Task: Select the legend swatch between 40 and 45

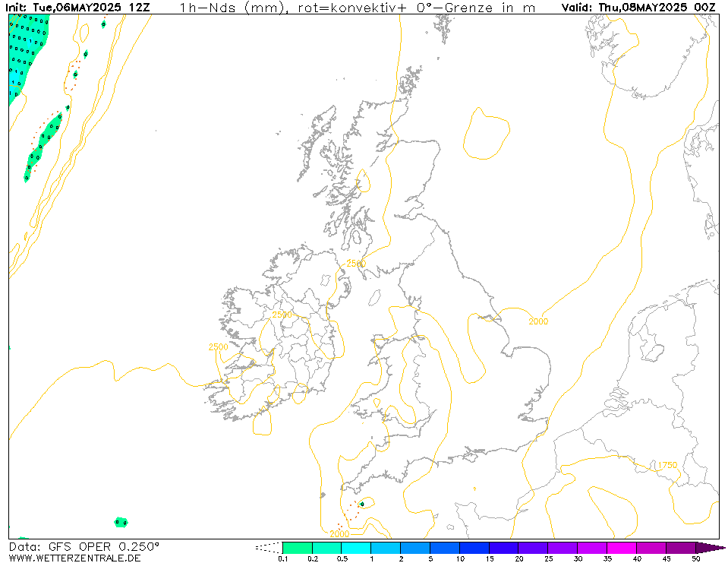Action: tap(651, 548)
